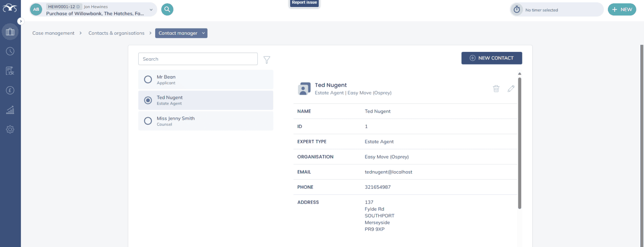Select the Mr Bean radio button
Viewport: 644px width, 247px height.
148,80
